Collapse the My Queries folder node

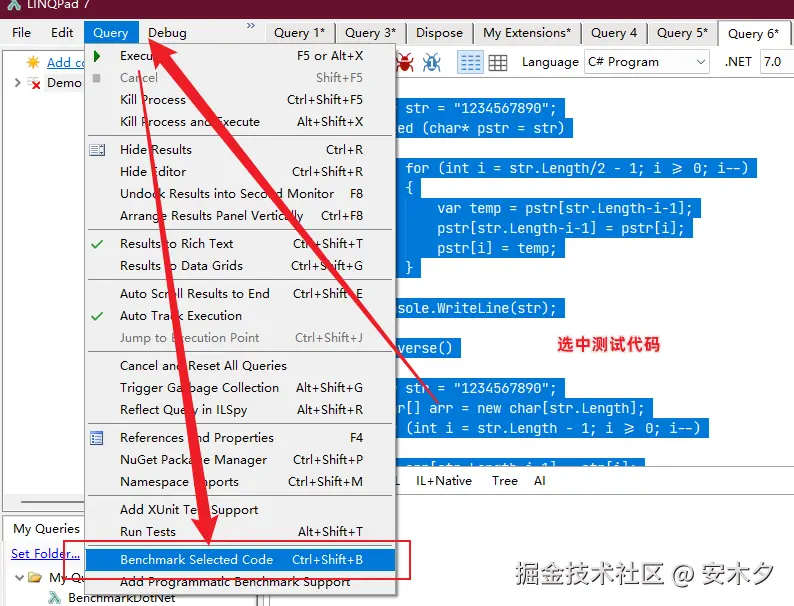tap(19, 577)
